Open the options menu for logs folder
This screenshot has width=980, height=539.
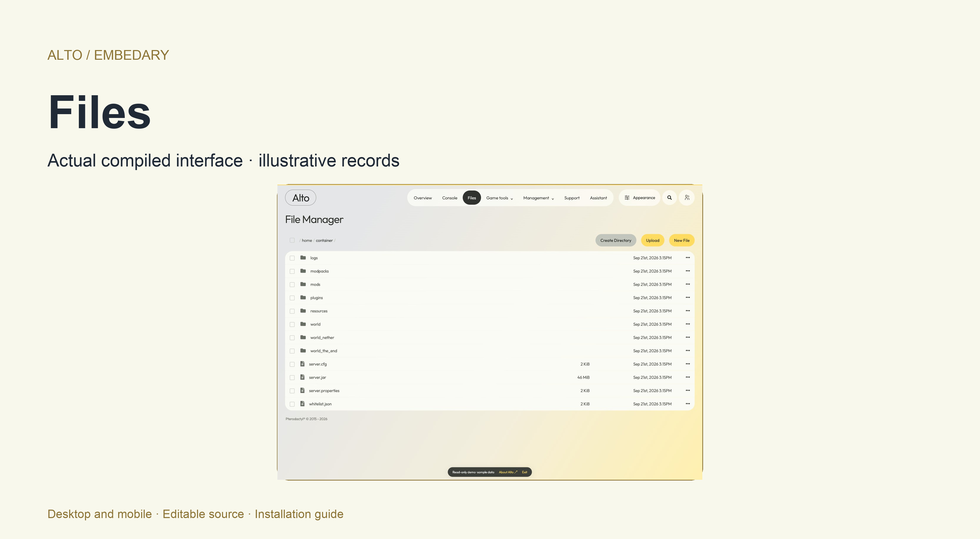(688, 258)
